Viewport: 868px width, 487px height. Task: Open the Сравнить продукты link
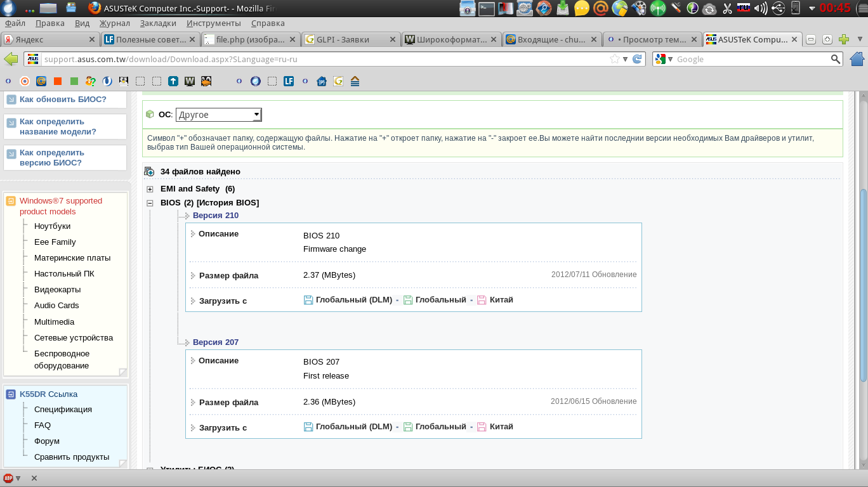(x=72, y=457)
